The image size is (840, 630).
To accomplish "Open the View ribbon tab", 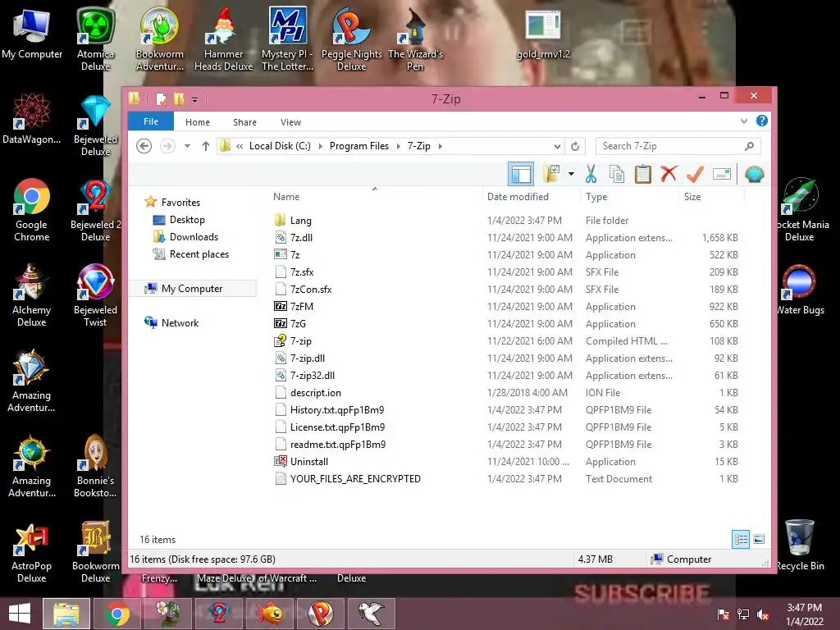I will (x=291, y=122).
